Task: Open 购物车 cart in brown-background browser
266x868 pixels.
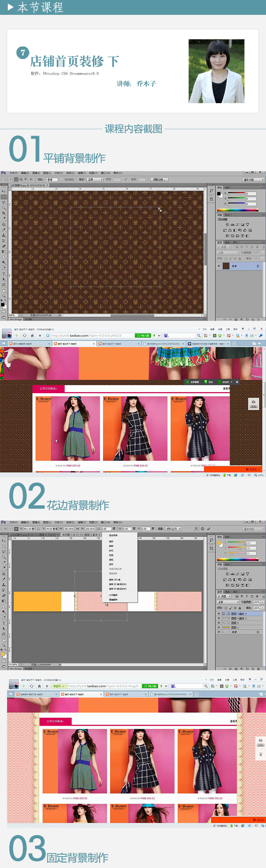Action: click(252, 469)
